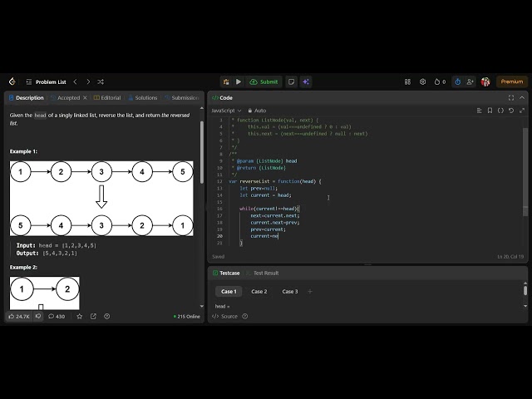Open the AI sparkle assistant icon
532x399 pixels.
click(x=306, y=81)
